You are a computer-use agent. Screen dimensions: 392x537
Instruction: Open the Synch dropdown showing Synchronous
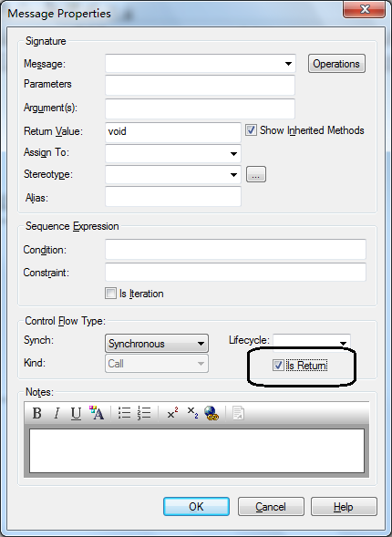[157, 343]
